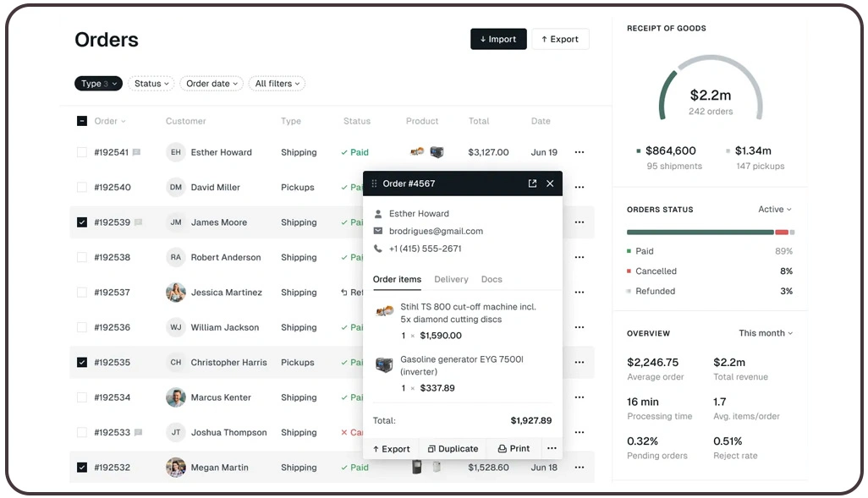
Task: Open Order #4567 in full view
Action: click(x=532, y=183)
